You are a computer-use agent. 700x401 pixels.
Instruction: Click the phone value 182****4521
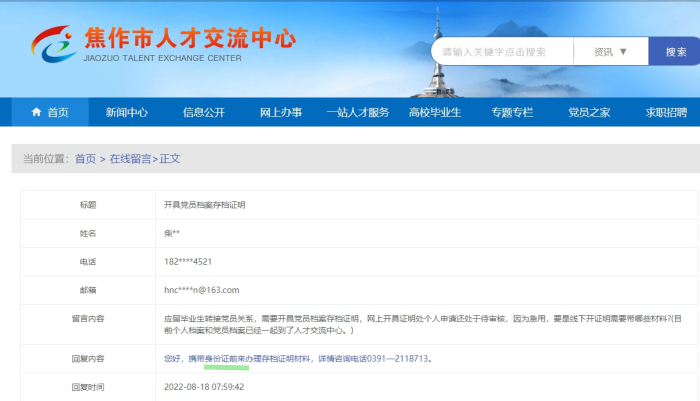coord(188,262)
